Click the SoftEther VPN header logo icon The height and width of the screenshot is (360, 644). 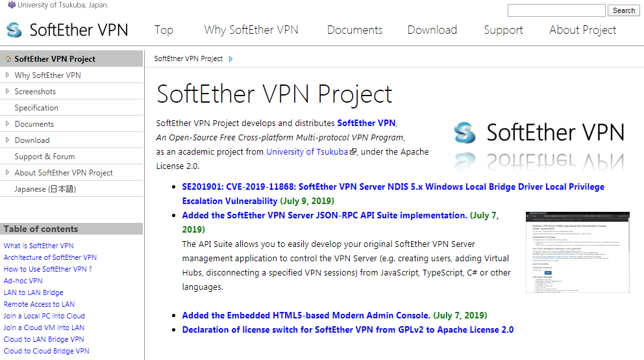14,30
